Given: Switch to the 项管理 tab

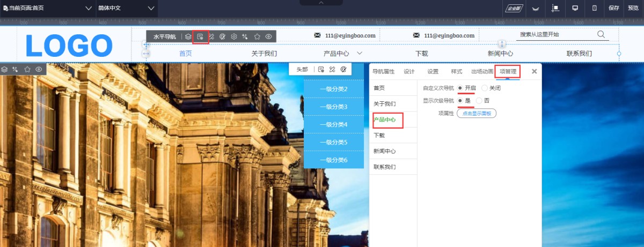Looking at the screenshot, I should click(x=508, y=71).
